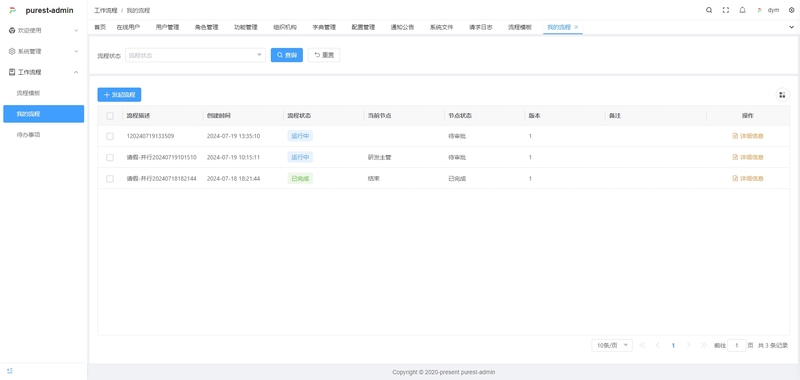
Task: Expand the 系统管理 sidebar menu
Action: click(x=43, y=52)
